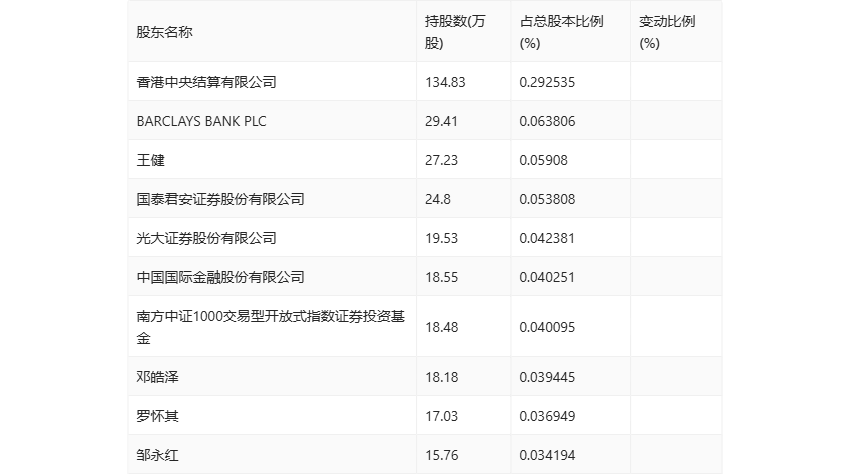Click the holding value 134.83

click(445, 82)
